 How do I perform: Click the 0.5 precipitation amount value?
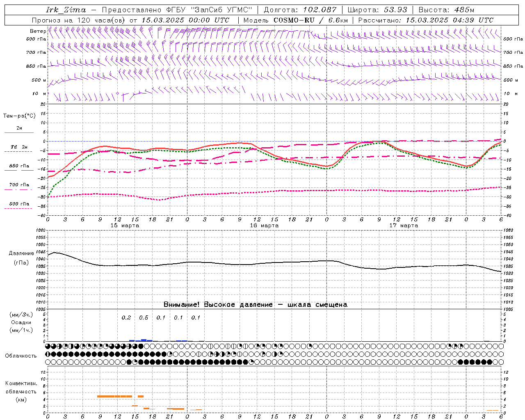click(144, 317)
